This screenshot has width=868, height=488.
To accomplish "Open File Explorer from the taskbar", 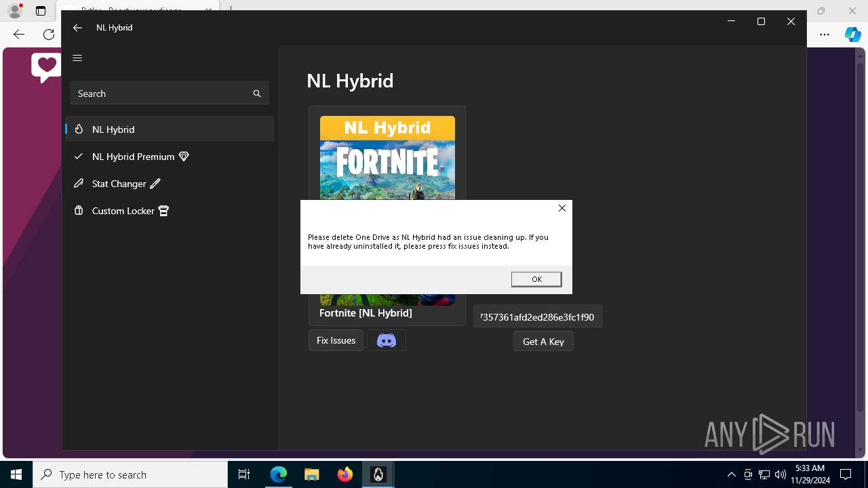I will click(311, 474).
